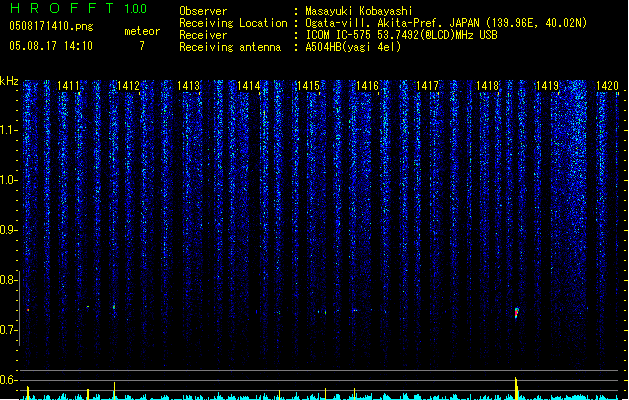Viewport: 629px width, 400px height.
Task: Click the 'meteor' count label
Action: (x=142, y=31)
